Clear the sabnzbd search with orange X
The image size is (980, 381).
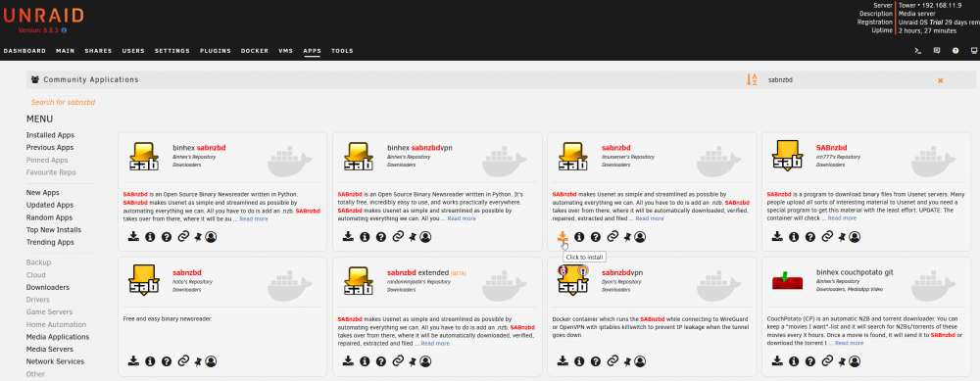(x=940, y=80)
